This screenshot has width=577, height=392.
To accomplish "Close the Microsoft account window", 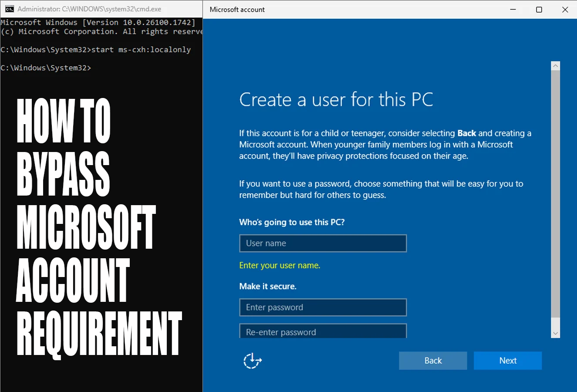I will point(565,9).
